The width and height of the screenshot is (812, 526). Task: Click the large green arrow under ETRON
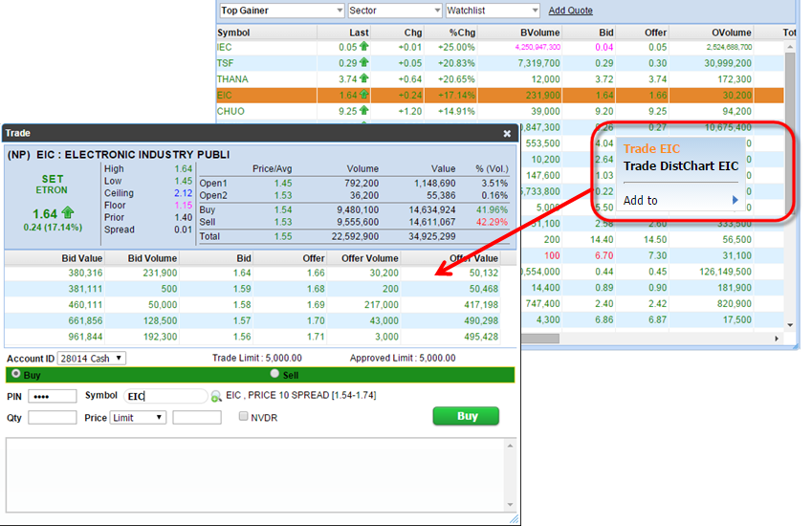click(x=67, y=213)
